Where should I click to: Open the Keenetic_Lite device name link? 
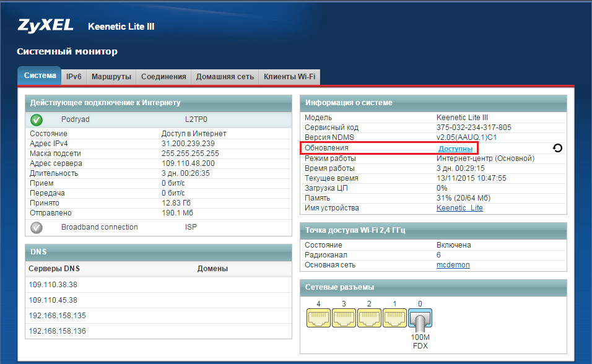pyautogui.click(x=459, y=208)
